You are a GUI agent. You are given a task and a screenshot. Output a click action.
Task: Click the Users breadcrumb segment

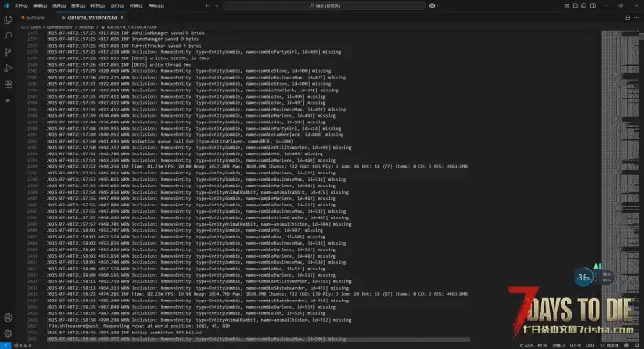pos(36,27)
